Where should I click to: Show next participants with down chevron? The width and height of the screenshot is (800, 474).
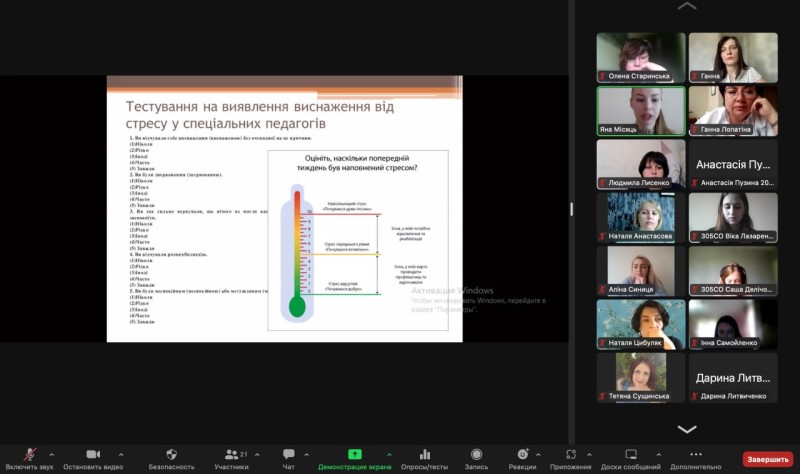[687, 429]
